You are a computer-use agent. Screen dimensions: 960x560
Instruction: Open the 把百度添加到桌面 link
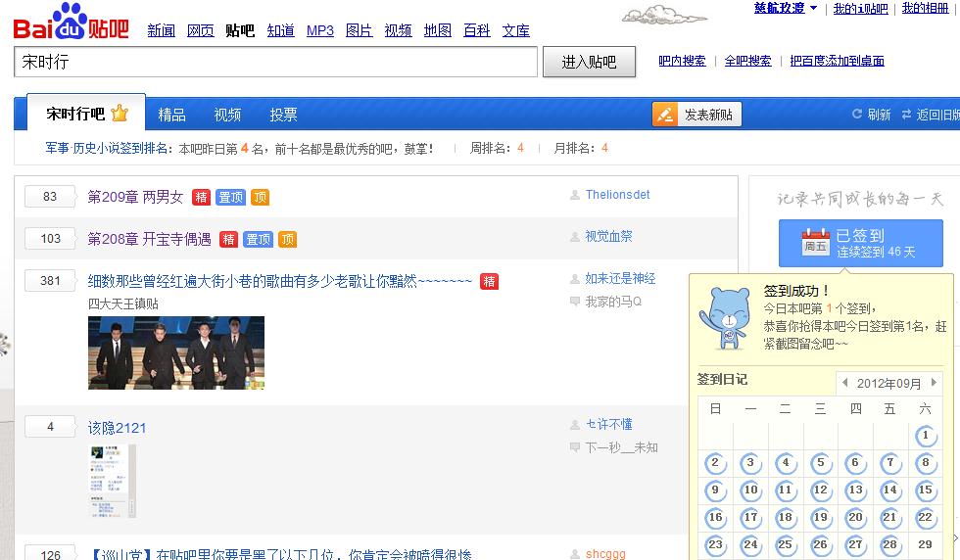pyautogui.click(x=837, y=61)
